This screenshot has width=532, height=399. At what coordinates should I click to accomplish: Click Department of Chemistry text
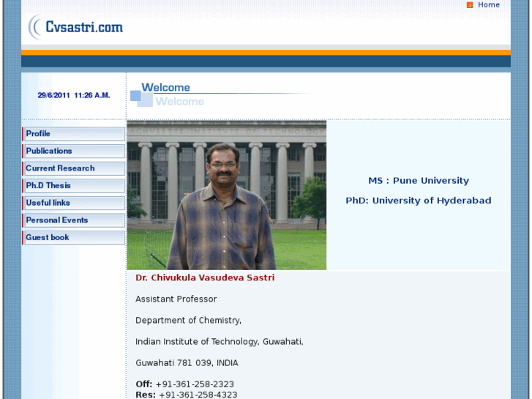tap(188, 321)
